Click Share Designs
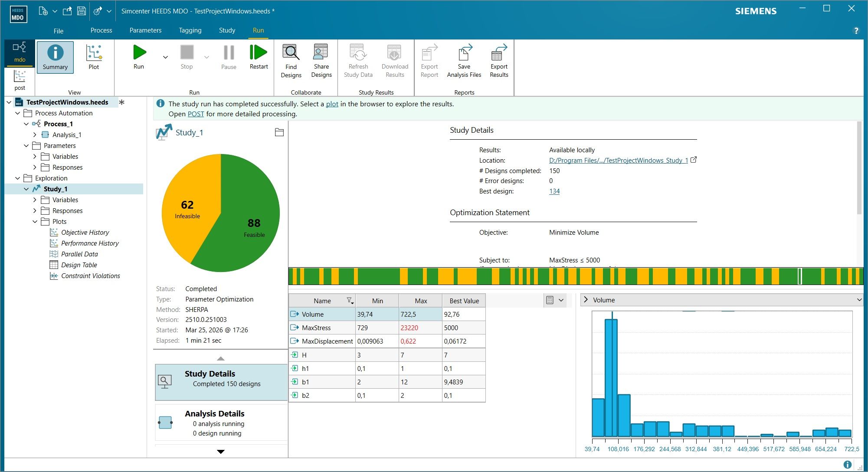Screen dimensions: 868x472 pyautogui.click(x=321, y=61)
